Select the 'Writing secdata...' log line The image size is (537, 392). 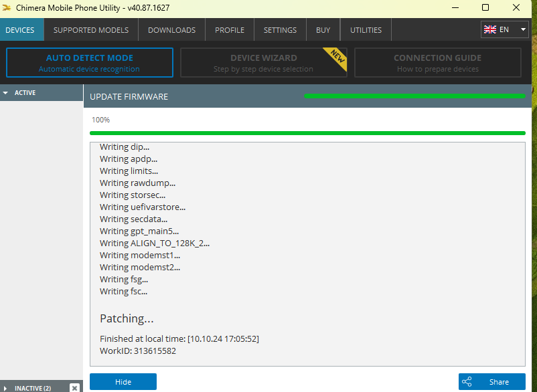point(133,219)
